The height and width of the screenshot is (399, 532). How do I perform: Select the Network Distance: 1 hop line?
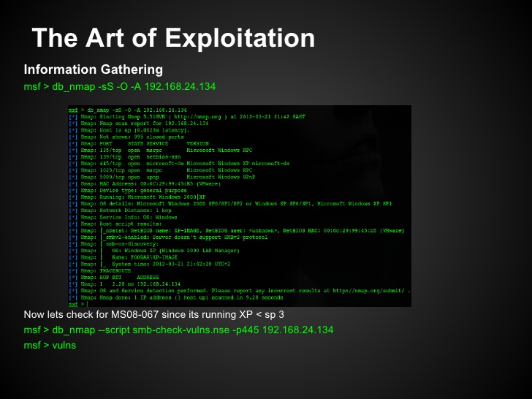pos(124,210)
